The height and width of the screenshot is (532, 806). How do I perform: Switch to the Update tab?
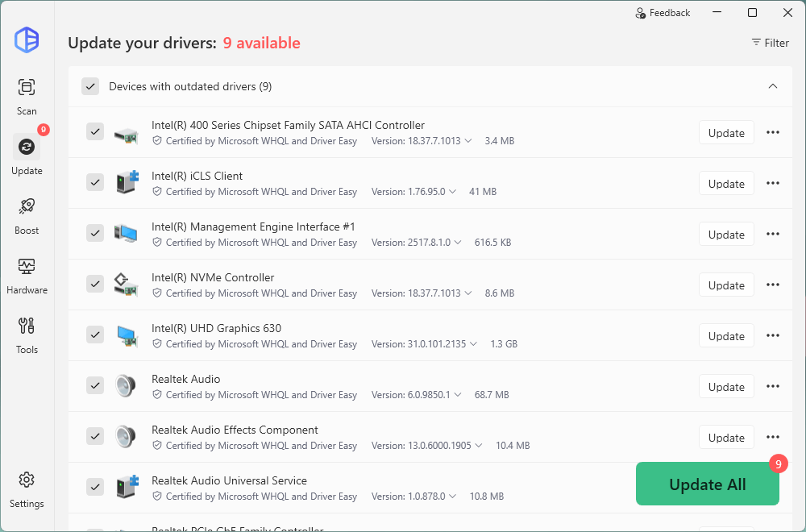[x=27, y=156]
